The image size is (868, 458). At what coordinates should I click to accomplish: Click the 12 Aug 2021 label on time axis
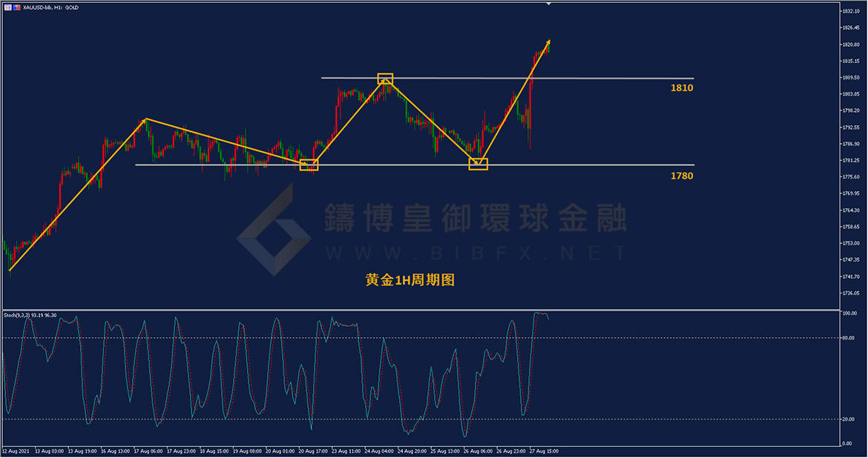click(16, 451)
